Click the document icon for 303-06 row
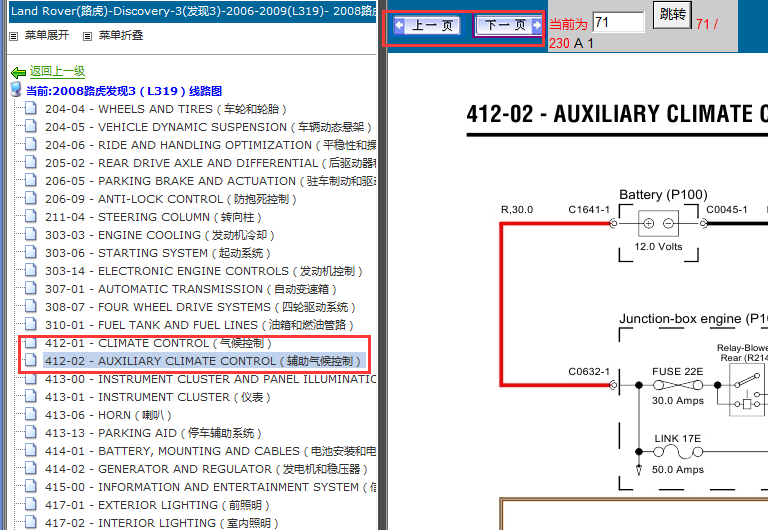 coord(30,252)
